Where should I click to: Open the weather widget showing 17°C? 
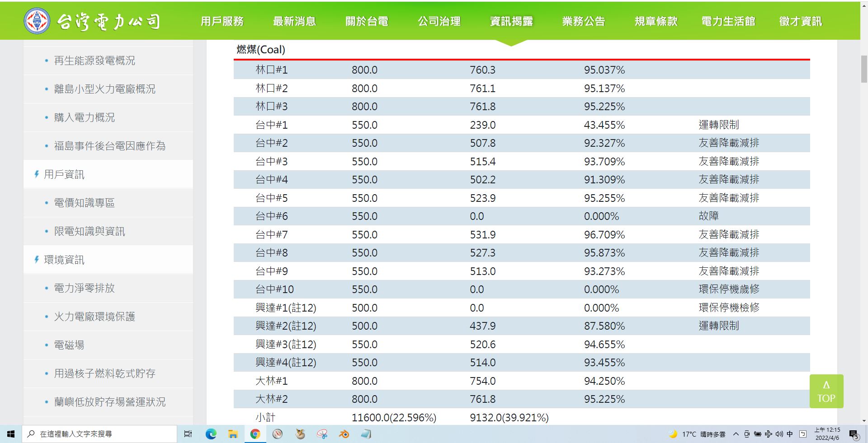click(x=697, y=434)
